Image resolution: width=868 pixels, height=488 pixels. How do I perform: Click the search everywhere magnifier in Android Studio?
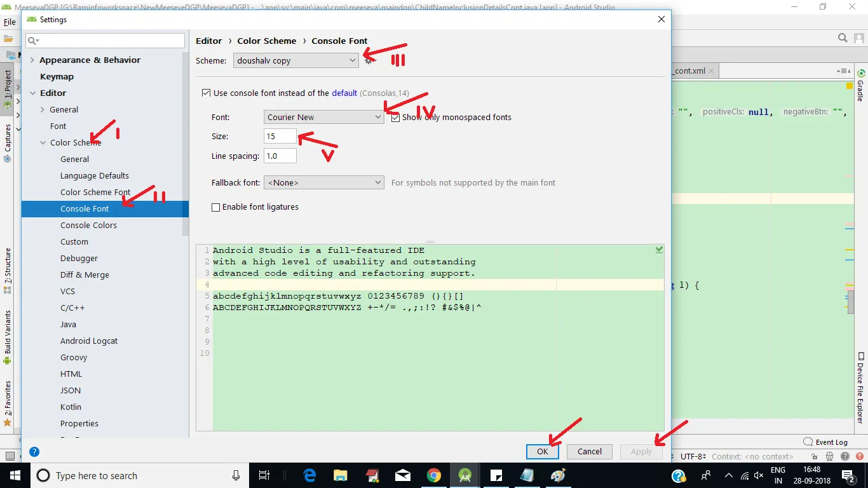coord(843,38)
